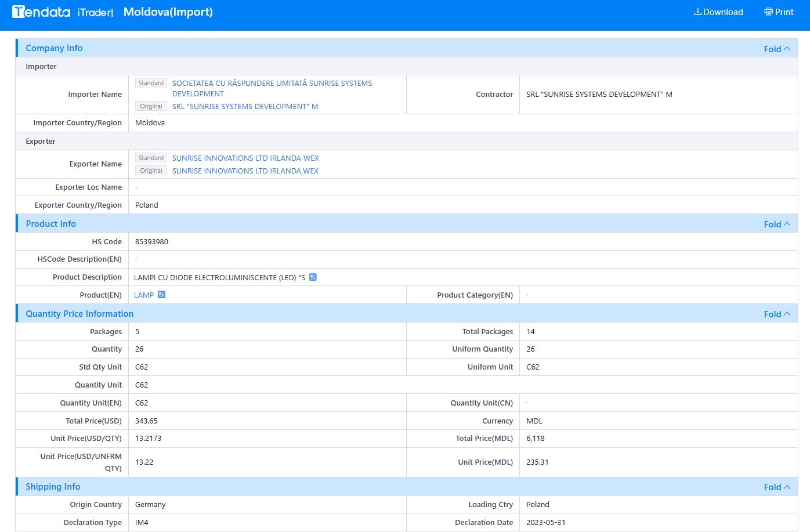
Task: Click the Standard tag in Exporter Name row
Action: coord(151,158)
